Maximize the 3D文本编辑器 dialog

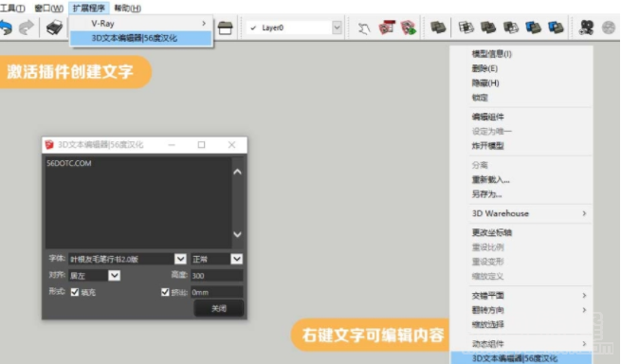click(201, 145)
